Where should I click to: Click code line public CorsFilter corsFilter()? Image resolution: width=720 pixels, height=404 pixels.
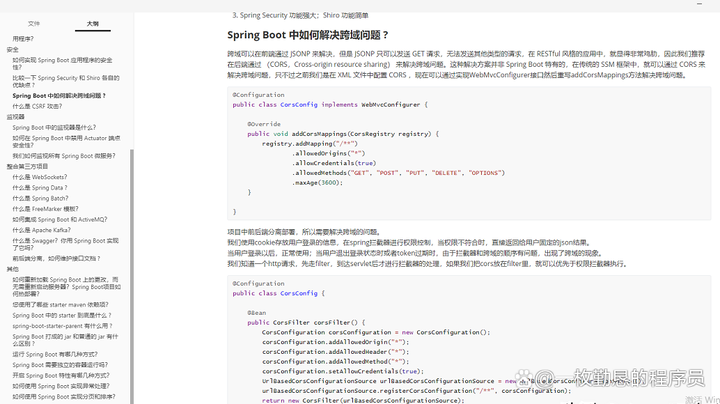click(x=306, y=322)
